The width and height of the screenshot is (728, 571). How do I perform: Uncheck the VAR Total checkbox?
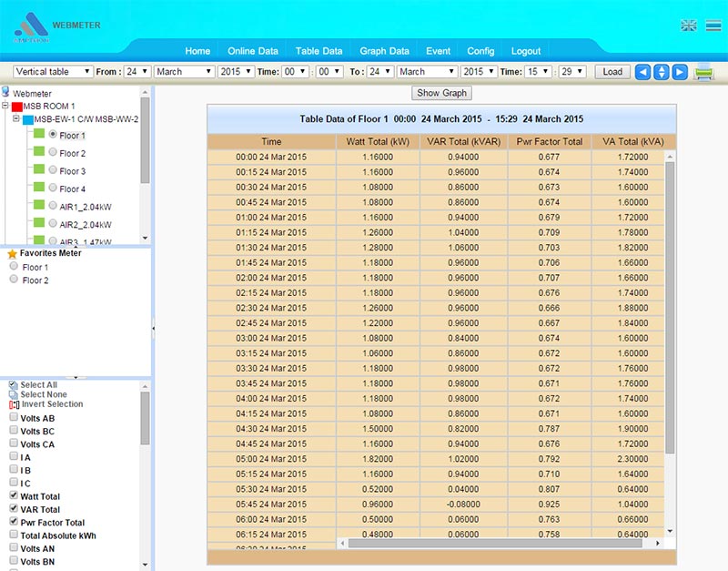click(x=14, y=508)
